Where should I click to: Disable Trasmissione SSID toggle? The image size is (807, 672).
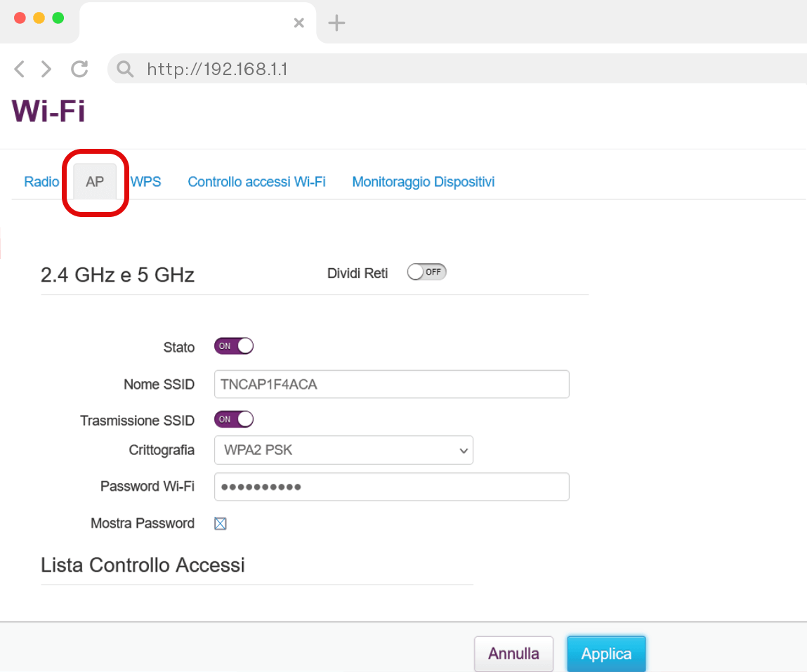coord(233,420)
